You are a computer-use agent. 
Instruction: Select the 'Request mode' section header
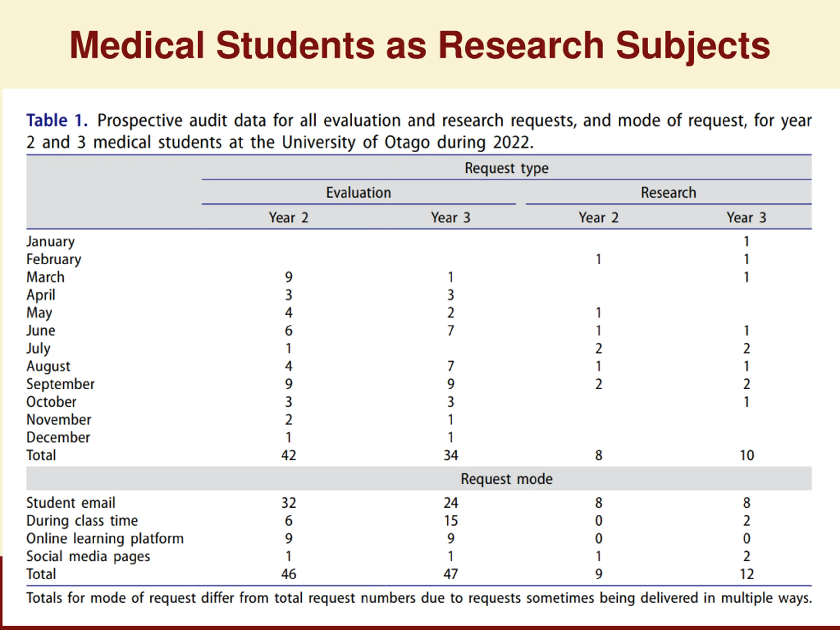pyautogui.click(x=507, y=479)
